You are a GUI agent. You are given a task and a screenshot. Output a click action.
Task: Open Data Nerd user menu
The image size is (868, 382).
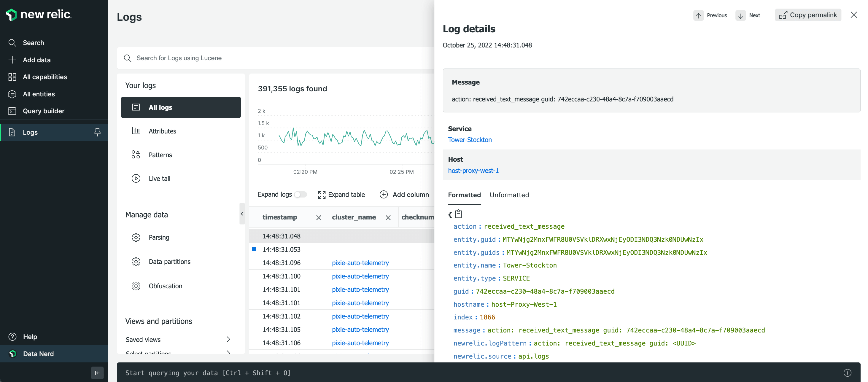[x=54, y=354]
